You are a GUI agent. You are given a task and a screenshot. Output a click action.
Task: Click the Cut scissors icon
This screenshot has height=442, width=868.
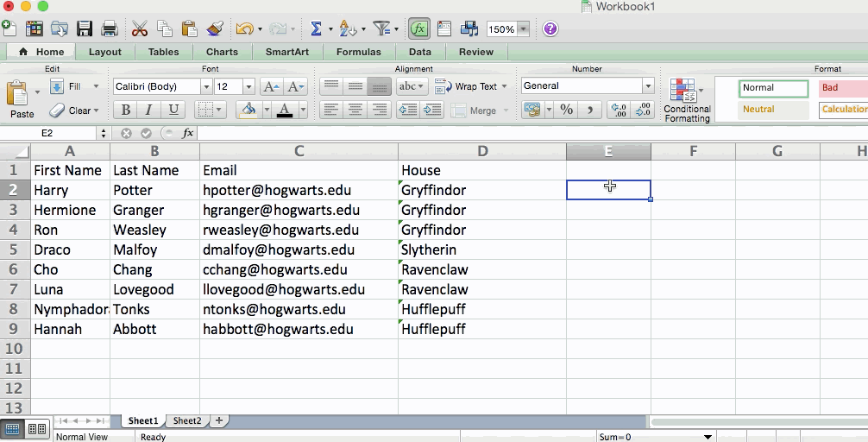(140, 28)
